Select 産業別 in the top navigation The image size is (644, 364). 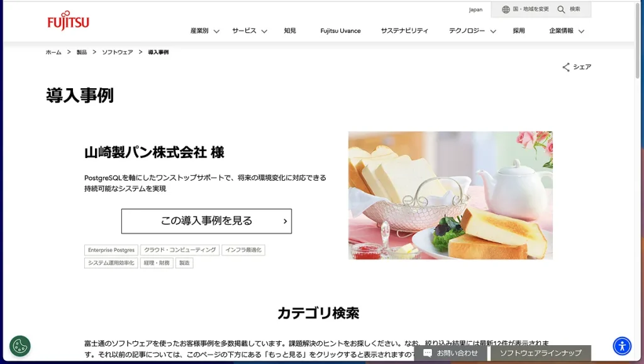(199, 31)
